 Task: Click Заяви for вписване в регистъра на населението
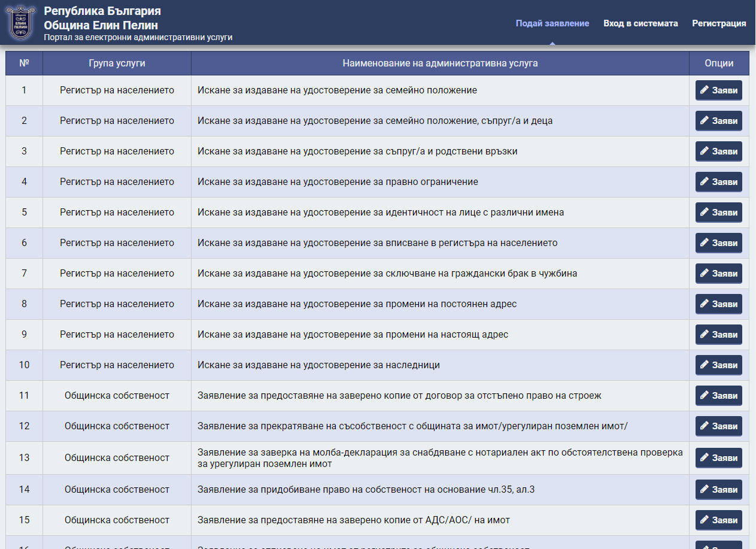[718, 243]
